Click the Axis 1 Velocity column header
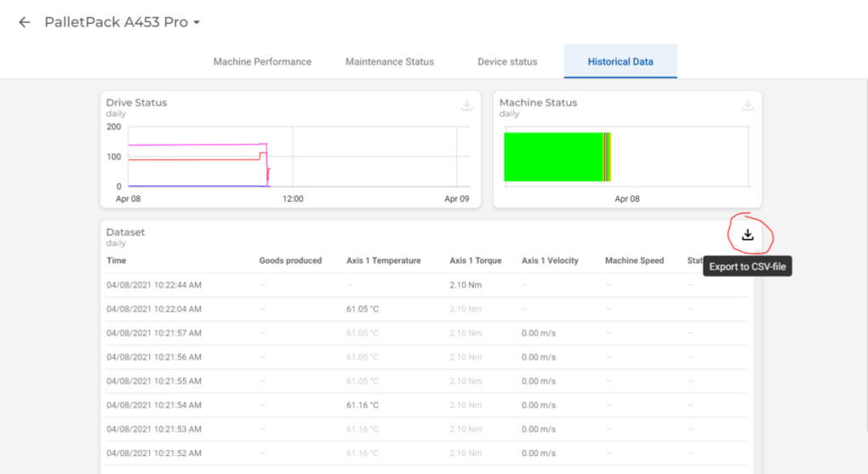 coord(550,260)
